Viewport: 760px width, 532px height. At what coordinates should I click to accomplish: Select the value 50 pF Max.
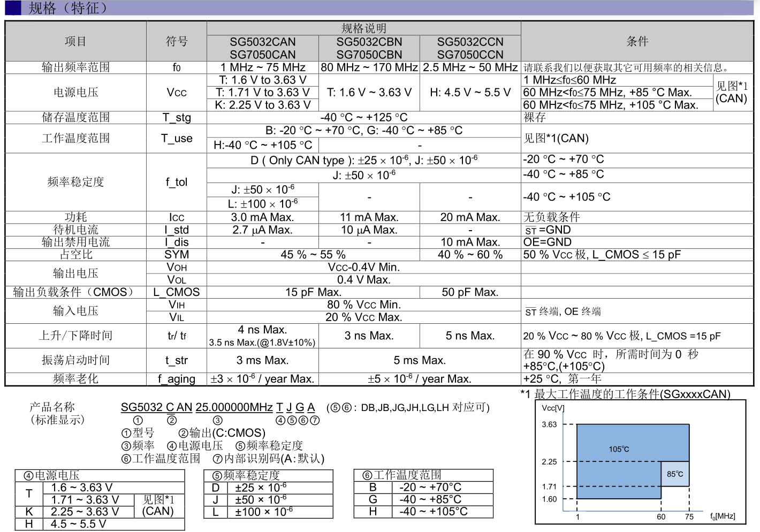pos(470,292)
